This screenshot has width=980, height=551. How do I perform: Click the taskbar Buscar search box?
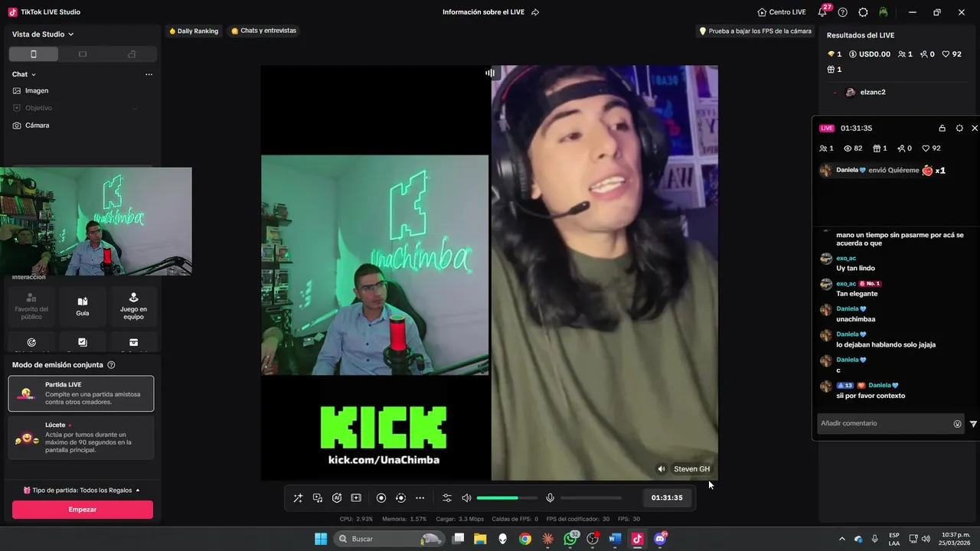390,539
